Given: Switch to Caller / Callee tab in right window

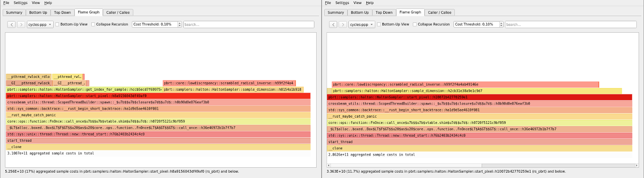Looking at the screenshot, I should pos(440,13).
